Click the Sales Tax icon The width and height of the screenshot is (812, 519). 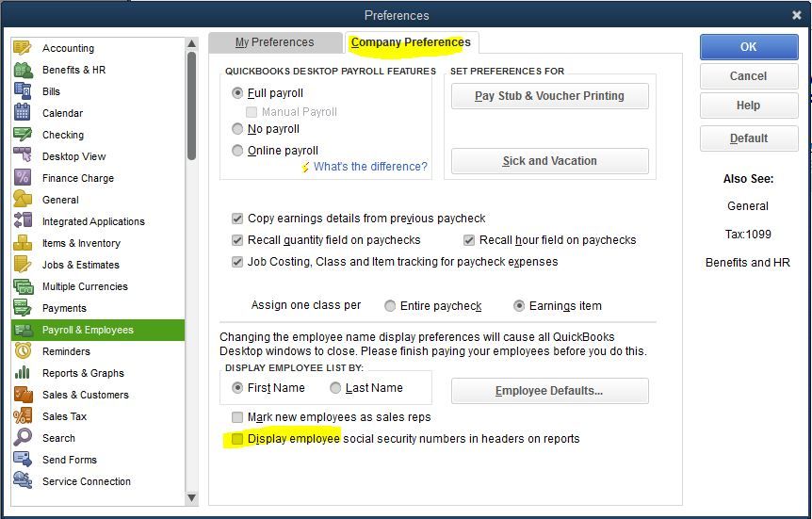[23, 416]
